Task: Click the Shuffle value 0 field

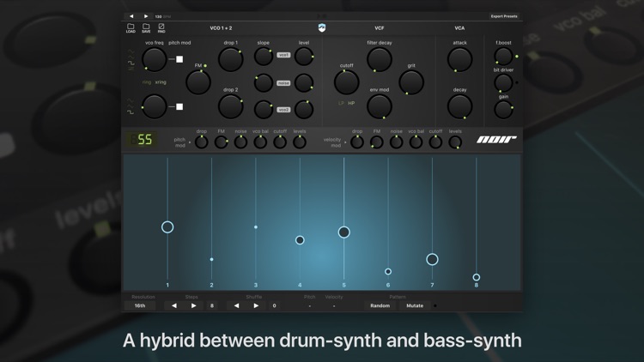Action: tap(275, 305)
